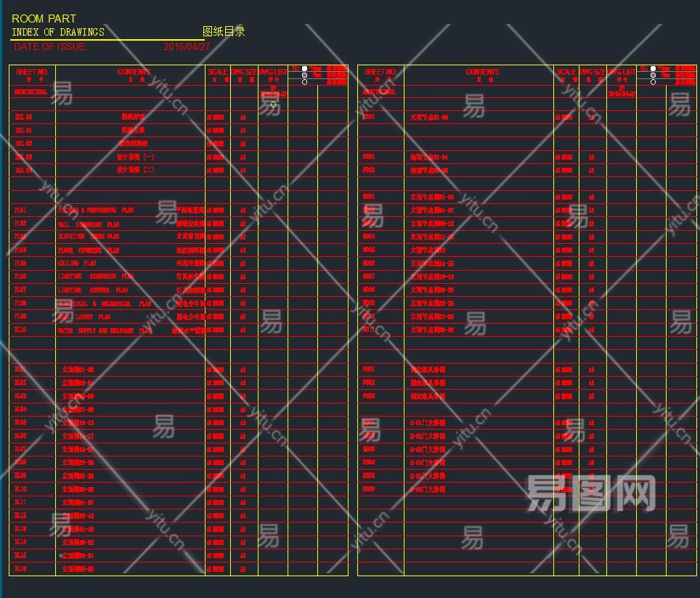Click the 图纸目录 Chinese title
This screenshot has width=700, height=598.
224,32
